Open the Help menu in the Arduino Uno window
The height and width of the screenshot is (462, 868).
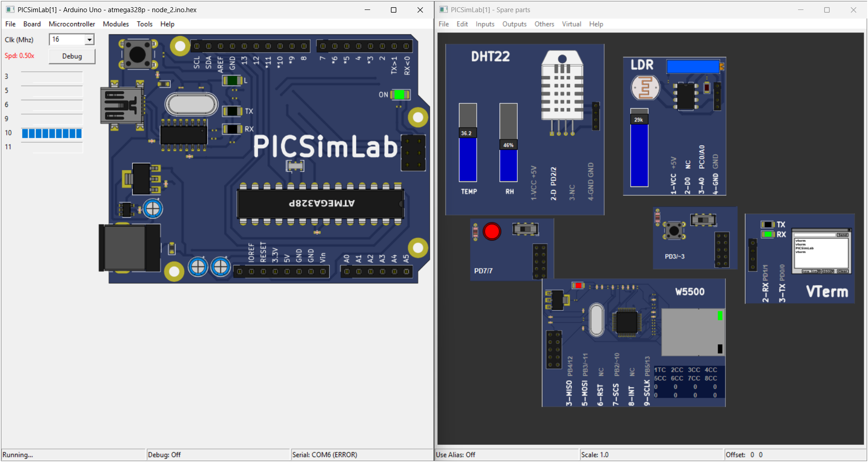click(x=167, y=24)
